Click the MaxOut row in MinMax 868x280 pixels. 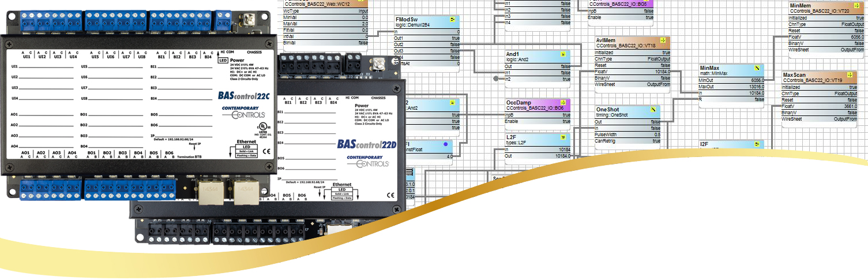pyautogui.click(x=731, y=87)
